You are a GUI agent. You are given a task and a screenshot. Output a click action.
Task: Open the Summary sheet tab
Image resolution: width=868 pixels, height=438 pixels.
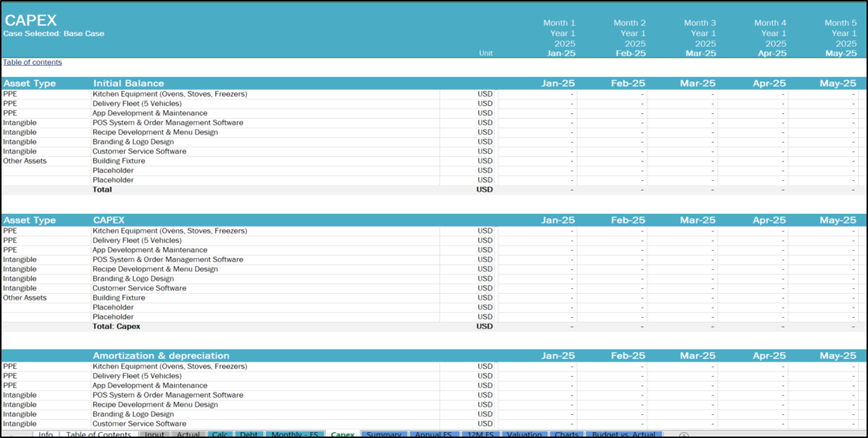(383, 434)
